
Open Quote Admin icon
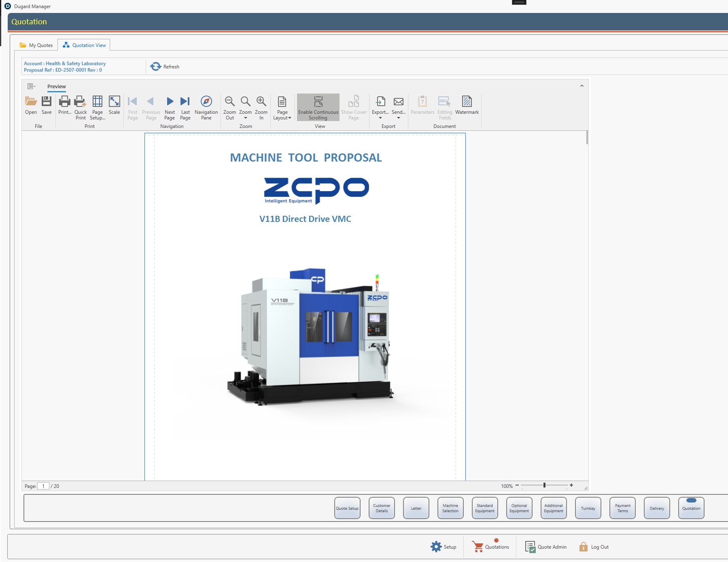coord(530,547)
